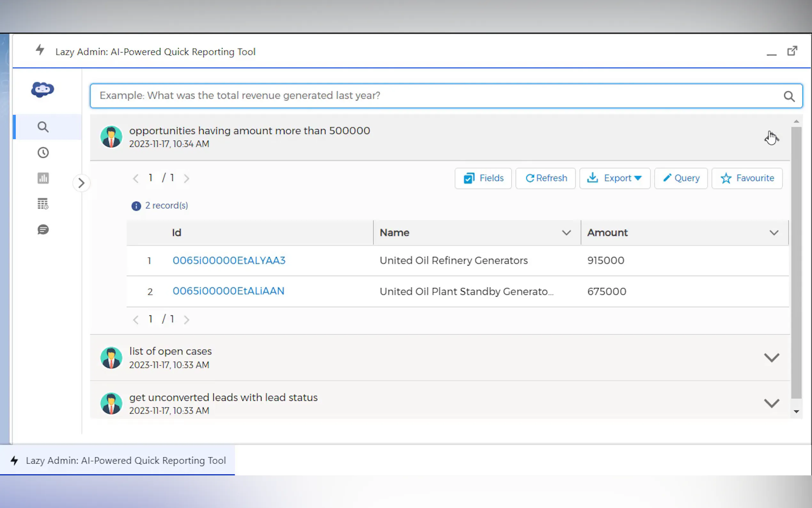Open the scheduled reports table icon
The image size is (812, 508).
tap(43, 203)
